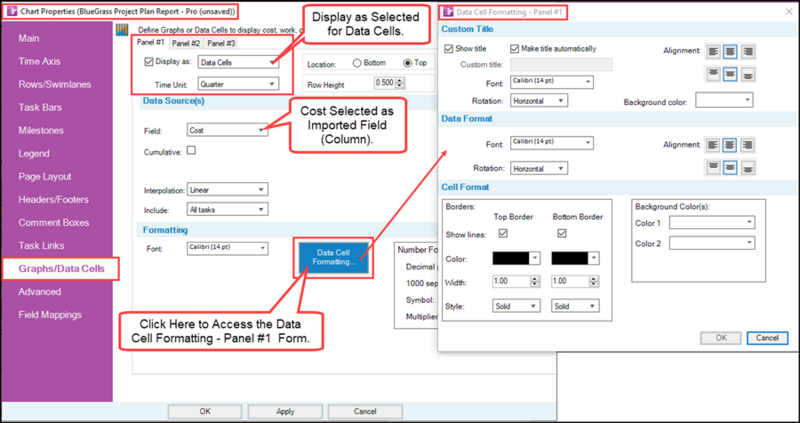Switch to the Panel #2 tab
Screen dimensions: 800x423
[x=185, y=43]
